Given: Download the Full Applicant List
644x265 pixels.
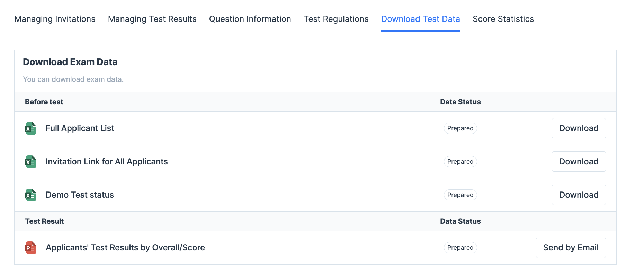Looking at the screenshot, I should [x=579, y=128].
